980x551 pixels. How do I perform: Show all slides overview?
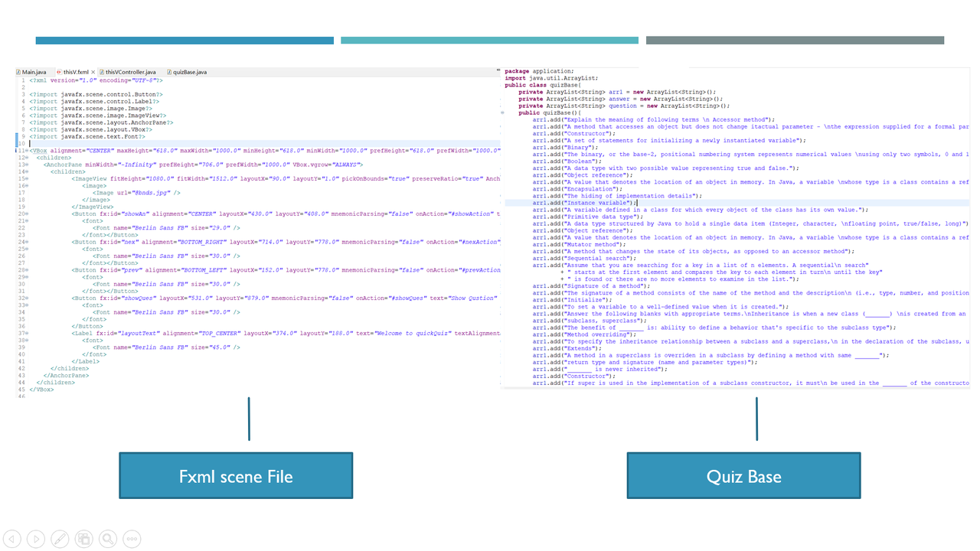84,539
